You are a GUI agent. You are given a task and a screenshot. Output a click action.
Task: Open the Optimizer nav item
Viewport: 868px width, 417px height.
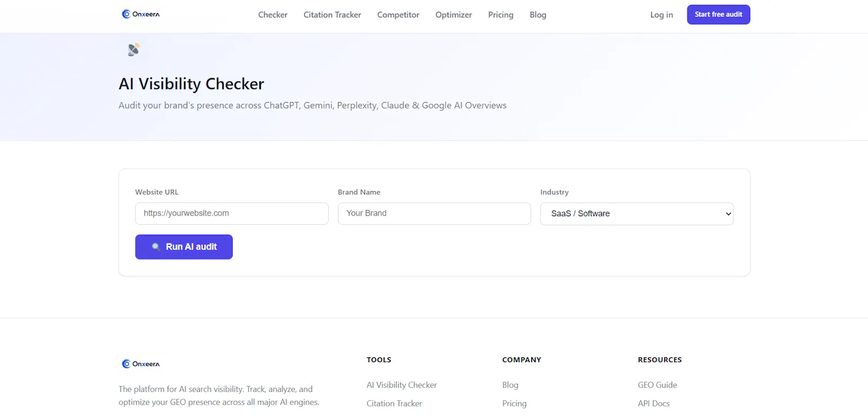coord(454,15)
